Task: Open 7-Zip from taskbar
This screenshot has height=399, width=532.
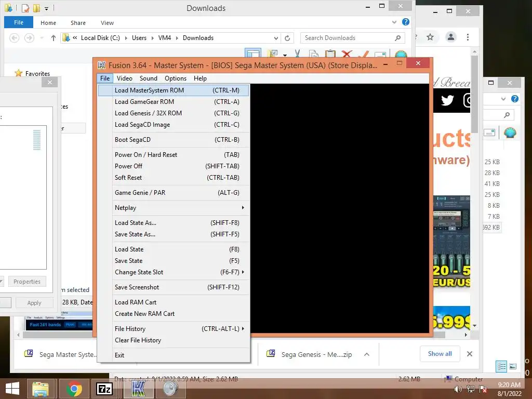Action: (104, 389)
